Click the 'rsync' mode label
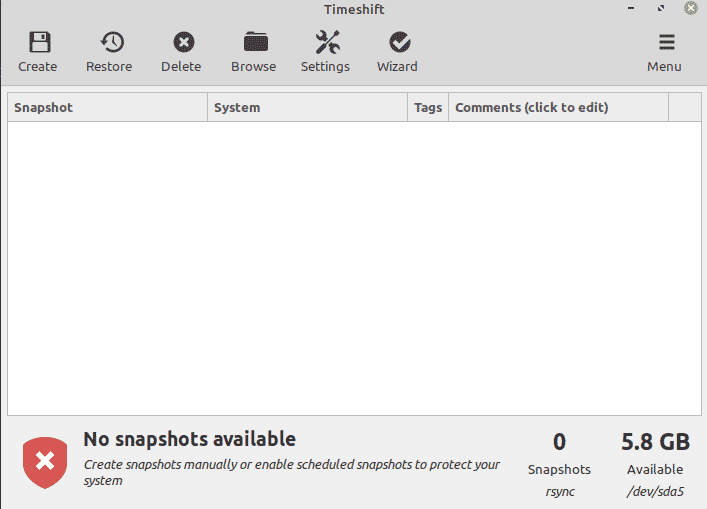Viewport: 707px width, 509px height. pos(560,491)
